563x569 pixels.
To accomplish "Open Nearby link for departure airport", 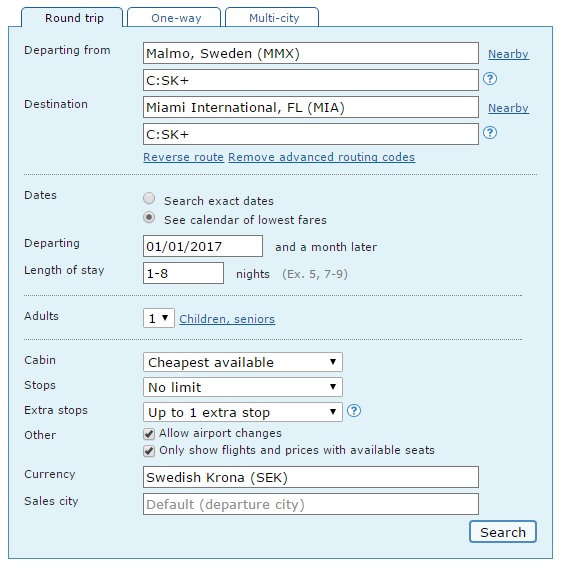I will tap(508, 54).
